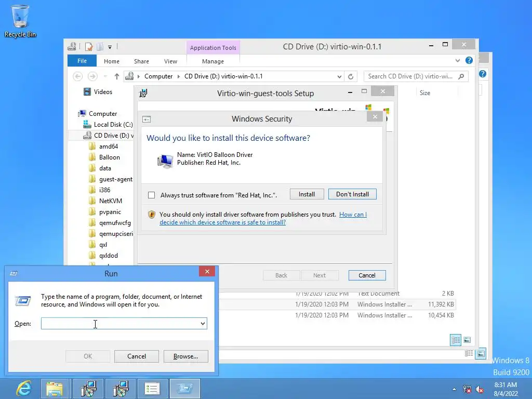This screenshot has height=399, width=532.
Task: Switch to the Share ribbon tab
Action: click(x=141, y=61)
